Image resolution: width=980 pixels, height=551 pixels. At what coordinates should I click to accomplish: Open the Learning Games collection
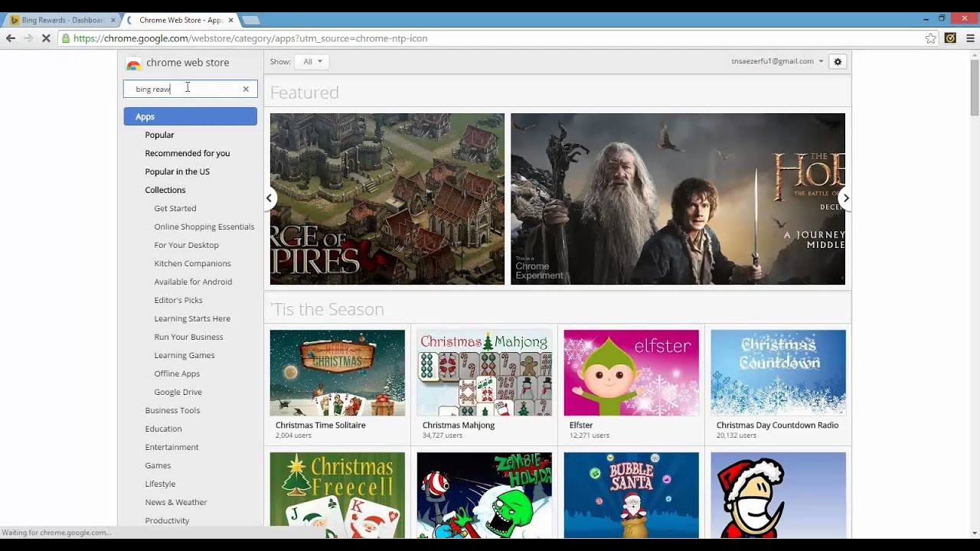(x=184, y=355)
